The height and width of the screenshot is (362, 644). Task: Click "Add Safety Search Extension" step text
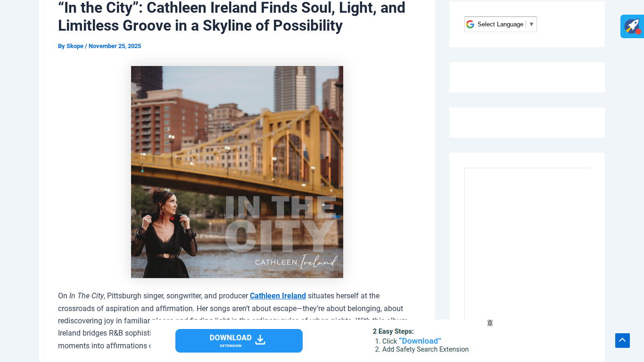pos(425,349)
